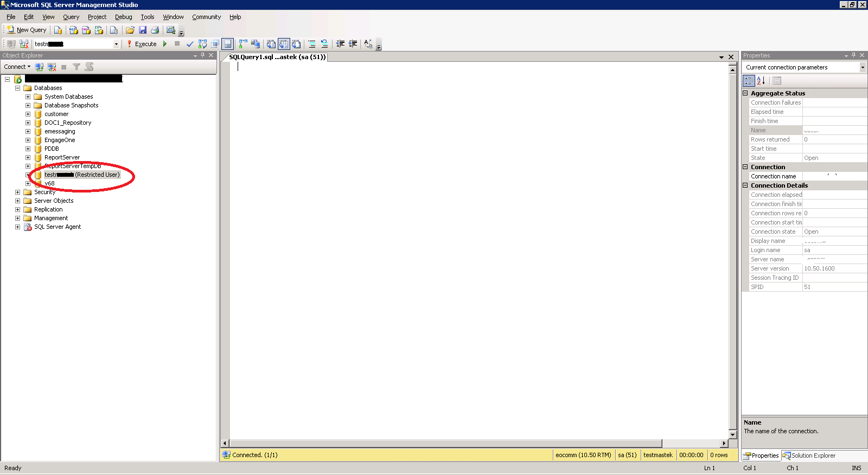Open a New Query window
This screenshot has width=868, height=475.
[27, 30]
